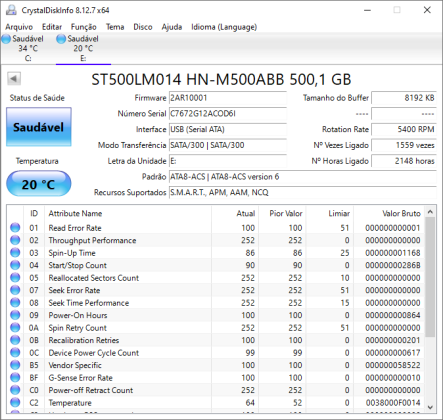Select the E: drive health status icon
The image size is (443, 420).
coord(61,39)
